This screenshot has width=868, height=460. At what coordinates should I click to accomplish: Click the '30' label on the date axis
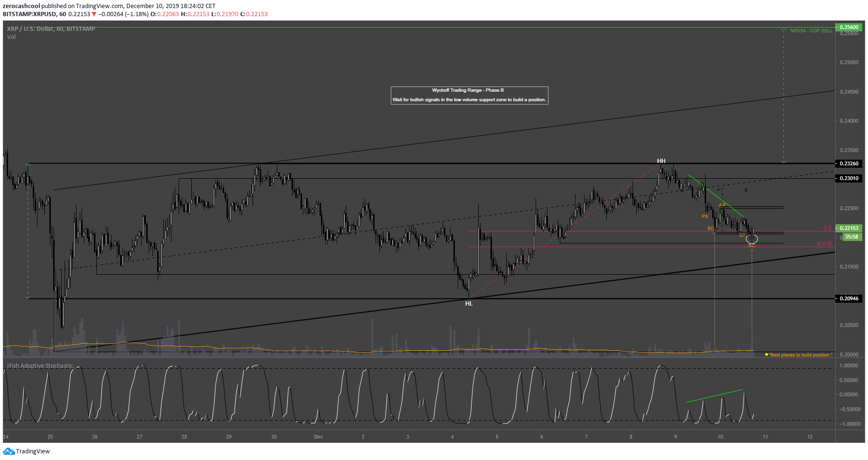point(274,437)
